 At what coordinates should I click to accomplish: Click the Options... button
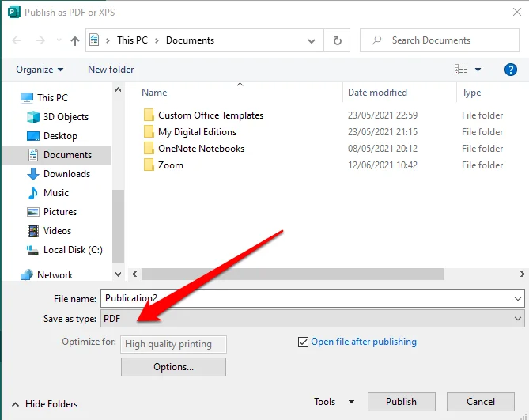pos(173,367)
